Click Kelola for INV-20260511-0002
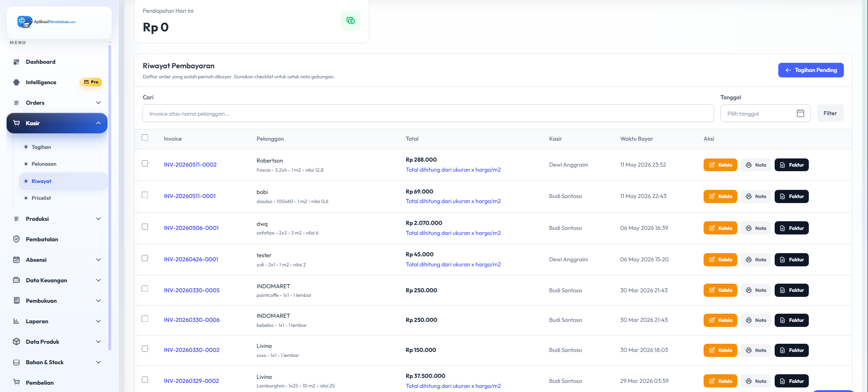This screenshot has width=868, height=392. pos(720,165)
